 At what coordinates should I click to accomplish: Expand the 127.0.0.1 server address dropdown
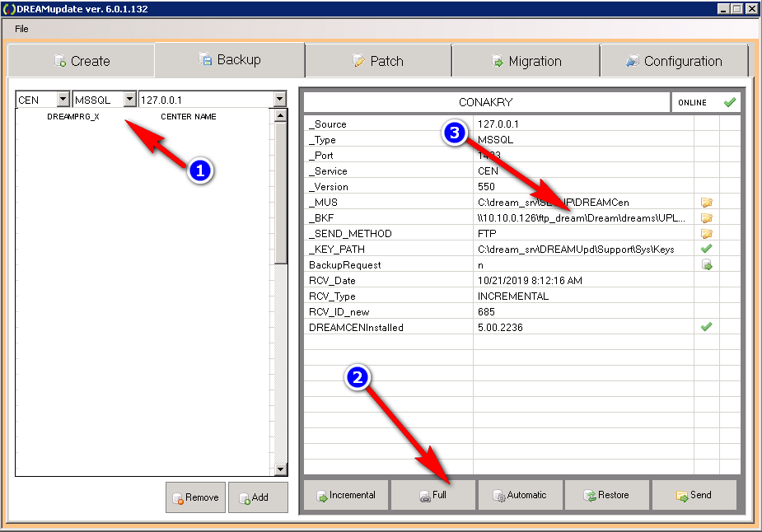point(279,99)
